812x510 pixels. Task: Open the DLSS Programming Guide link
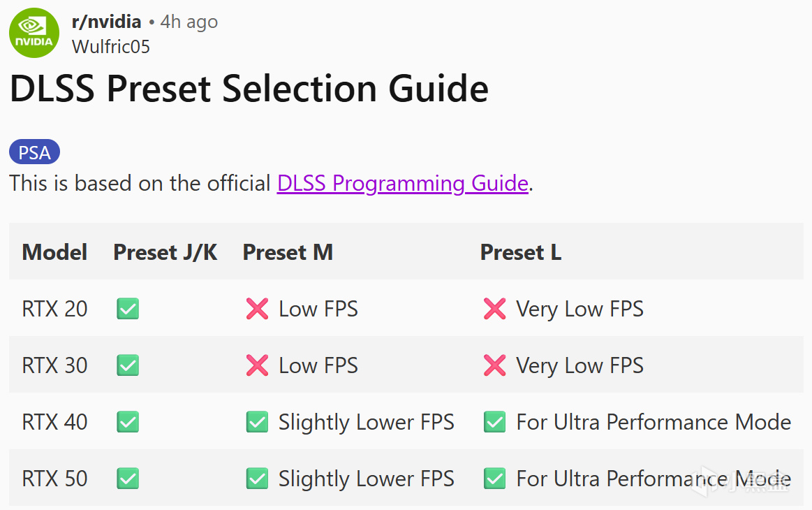point(402,183)
